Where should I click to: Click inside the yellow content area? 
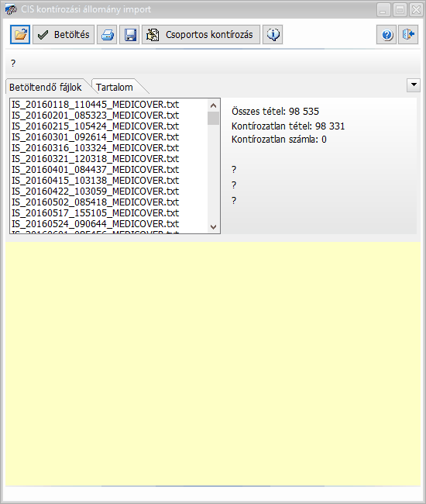213,364
